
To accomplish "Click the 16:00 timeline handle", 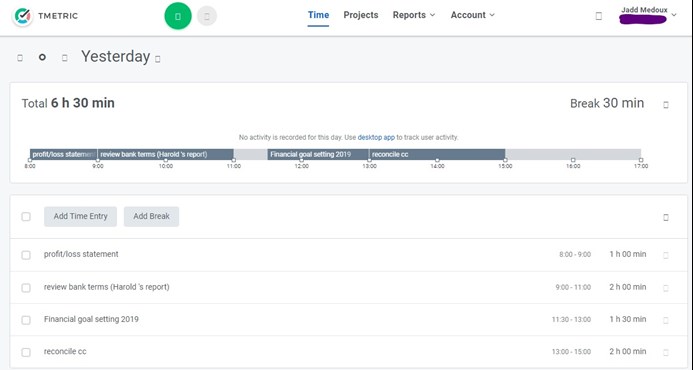I will coord(573,160).
